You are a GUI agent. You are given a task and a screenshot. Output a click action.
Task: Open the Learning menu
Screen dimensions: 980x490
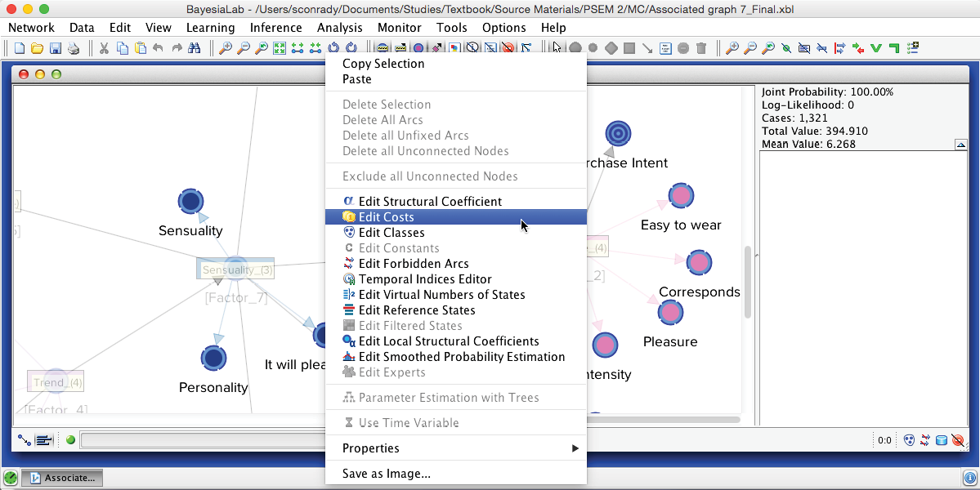point(211,28)
